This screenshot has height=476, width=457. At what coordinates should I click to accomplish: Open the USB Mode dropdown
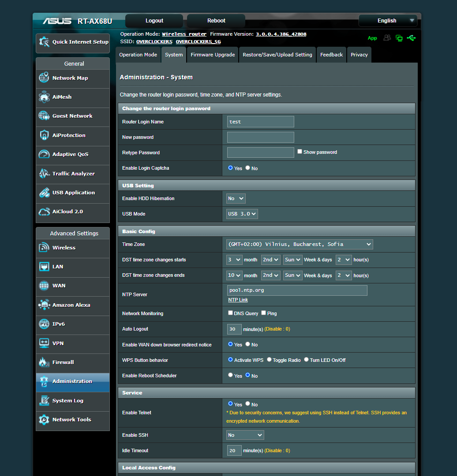(x=242, y=214)
